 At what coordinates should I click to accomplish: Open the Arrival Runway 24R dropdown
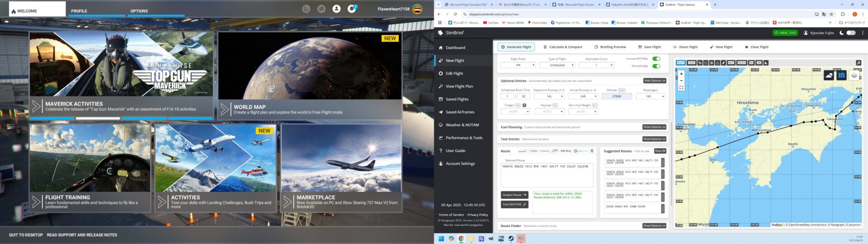click(583, 96)
